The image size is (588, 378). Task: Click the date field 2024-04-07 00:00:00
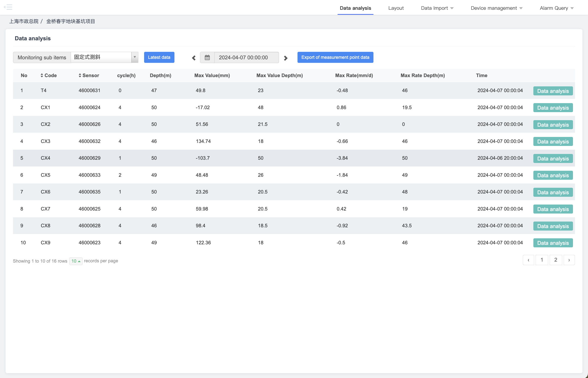(x=247, y=58)
